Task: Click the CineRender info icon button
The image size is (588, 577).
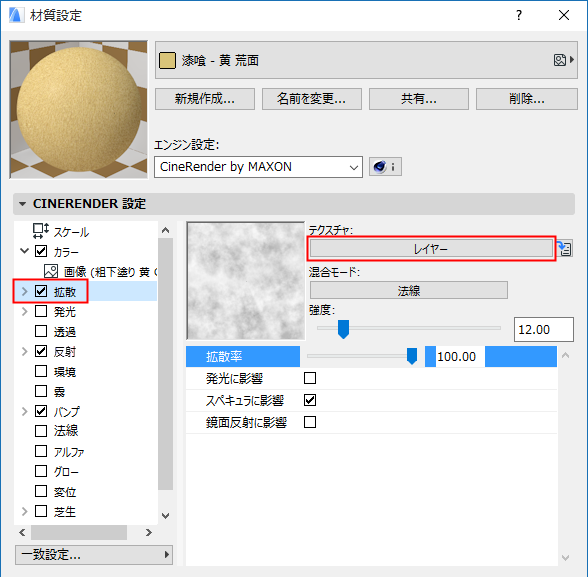Action: tap(385, 166)
